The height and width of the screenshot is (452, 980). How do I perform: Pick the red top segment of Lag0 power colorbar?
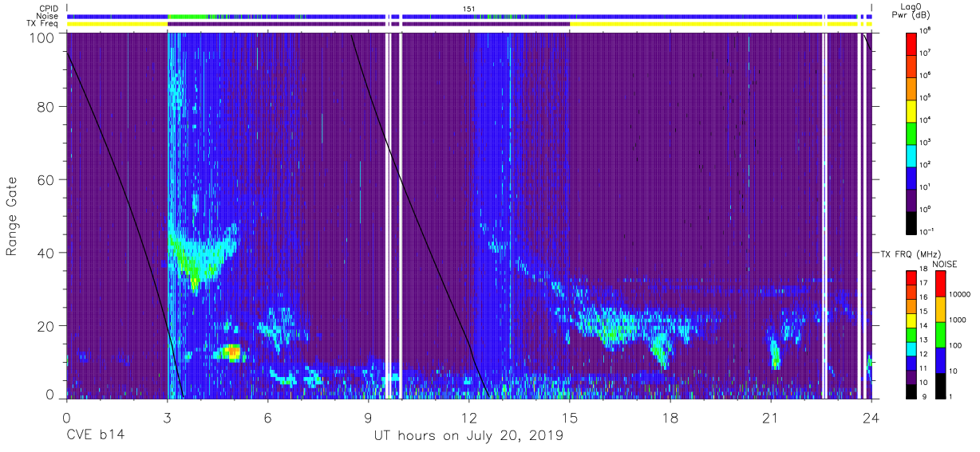point(911,43)
